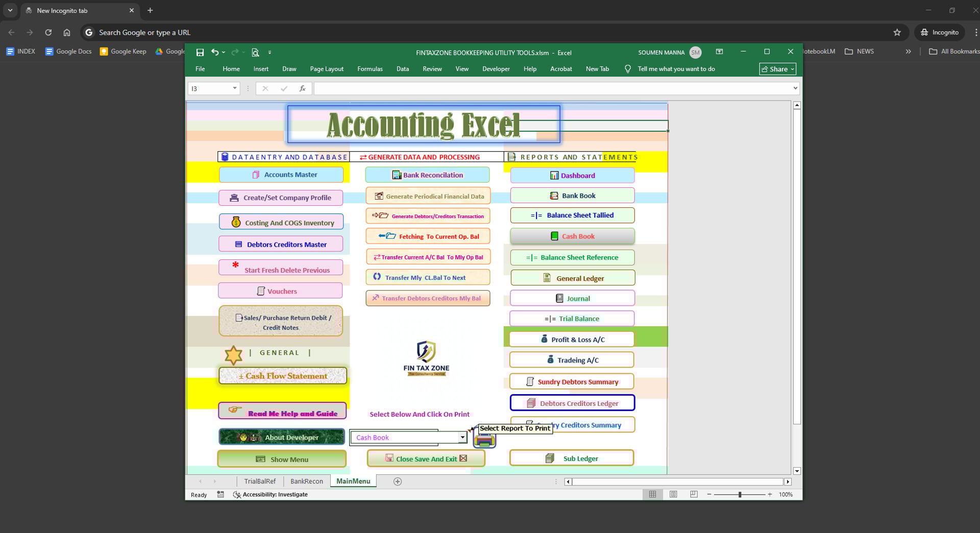Open Profit & Loss A/C report

[572, 340]
